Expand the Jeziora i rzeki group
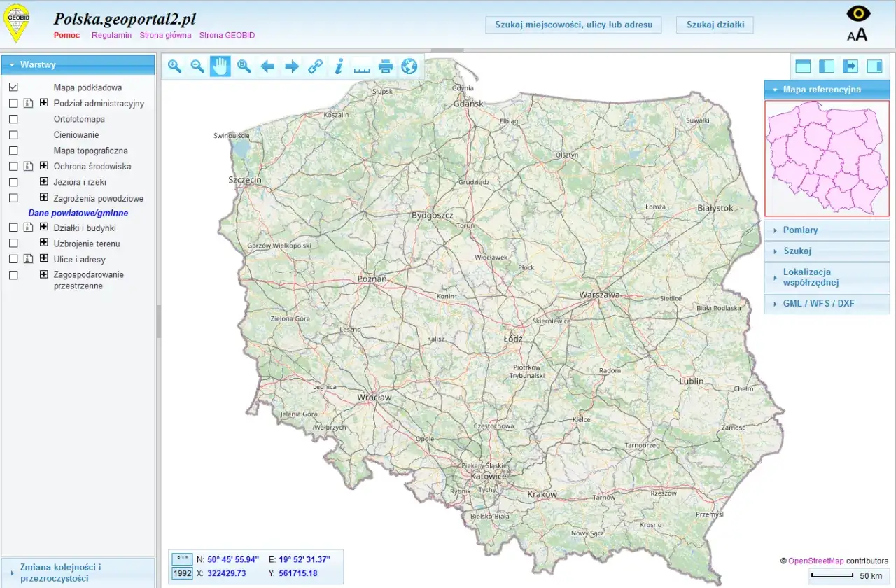Screen dimensions: 896x588 click(44, 181)
